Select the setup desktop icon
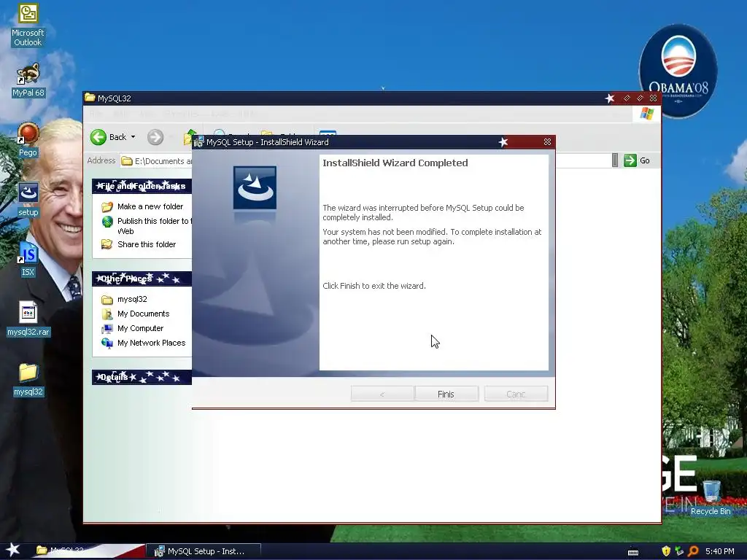 tap(28, 200)
